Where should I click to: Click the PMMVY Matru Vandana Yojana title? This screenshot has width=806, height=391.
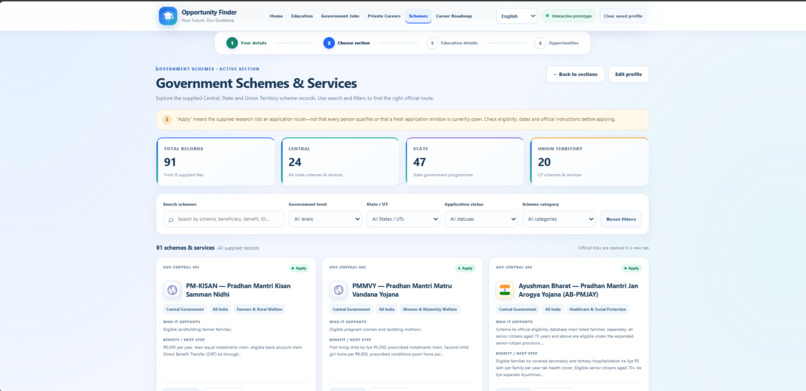[402, 290]
